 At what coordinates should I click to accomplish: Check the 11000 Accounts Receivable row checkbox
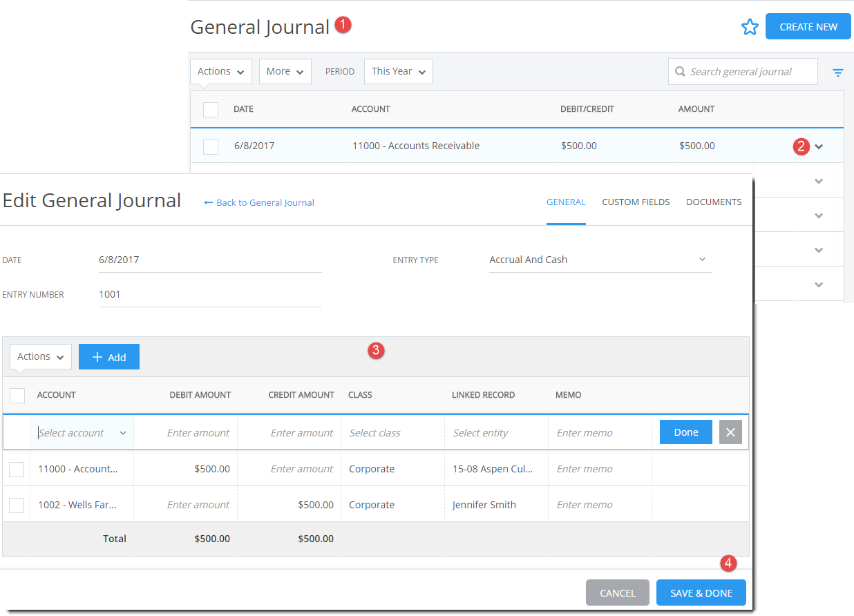pyautogui.click(x=210, y=146)
